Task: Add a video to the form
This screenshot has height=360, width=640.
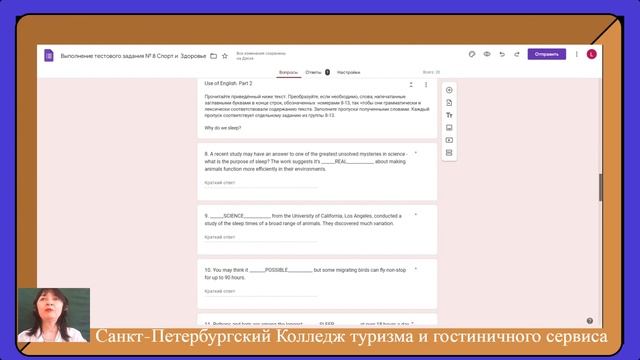Action: tap(449, 140)
